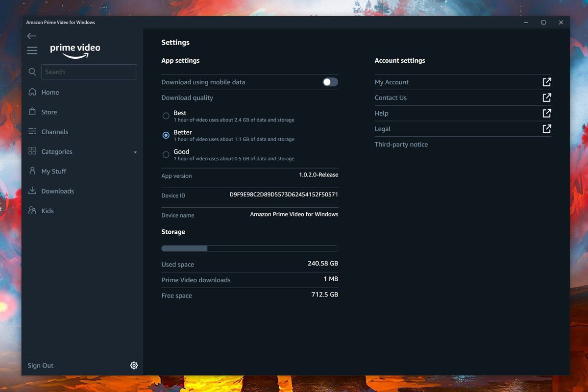Image resolution: width=588 pixels, height=392 pixels.
Task: Open My Account link
Action: coord(392,82)
